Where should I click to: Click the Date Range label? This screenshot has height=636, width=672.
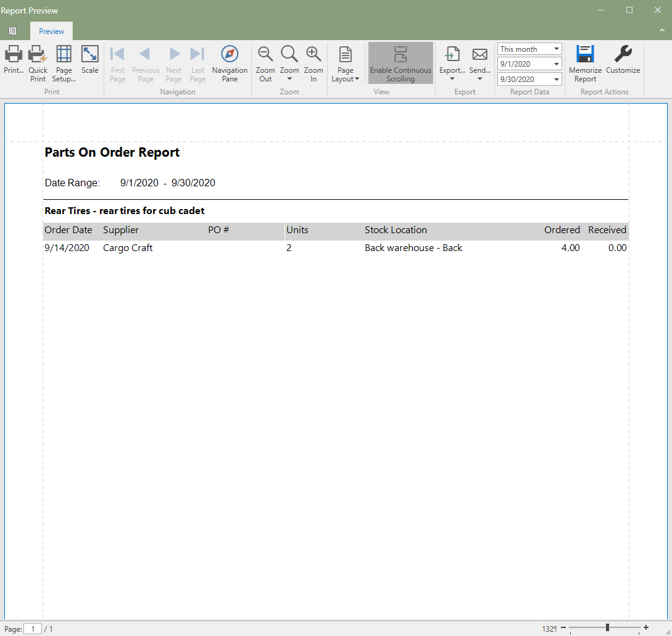click(x=72, y=183)
